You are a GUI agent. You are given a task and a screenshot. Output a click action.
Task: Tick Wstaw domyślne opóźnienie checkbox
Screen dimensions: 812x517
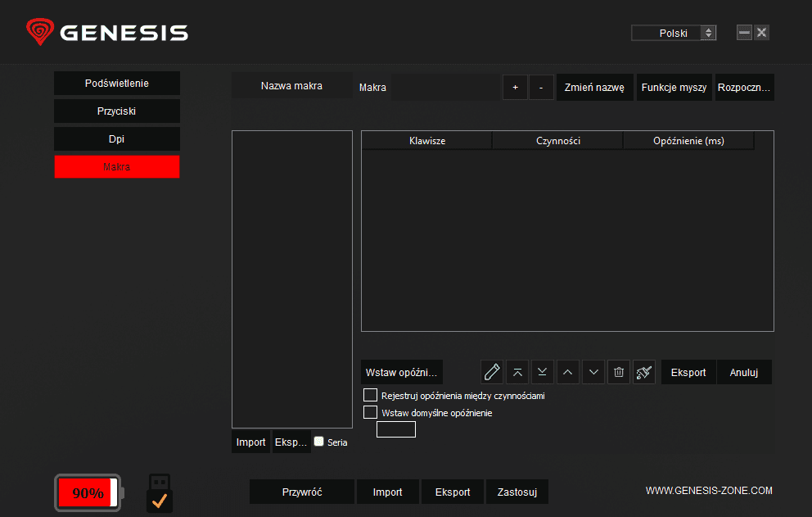pos(370,412)
